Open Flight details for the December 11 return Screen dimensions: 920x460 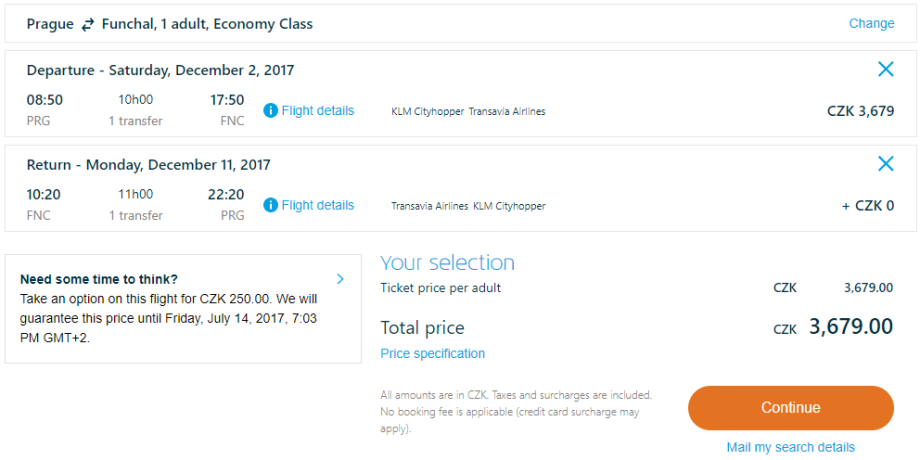[x=317, y=205]
